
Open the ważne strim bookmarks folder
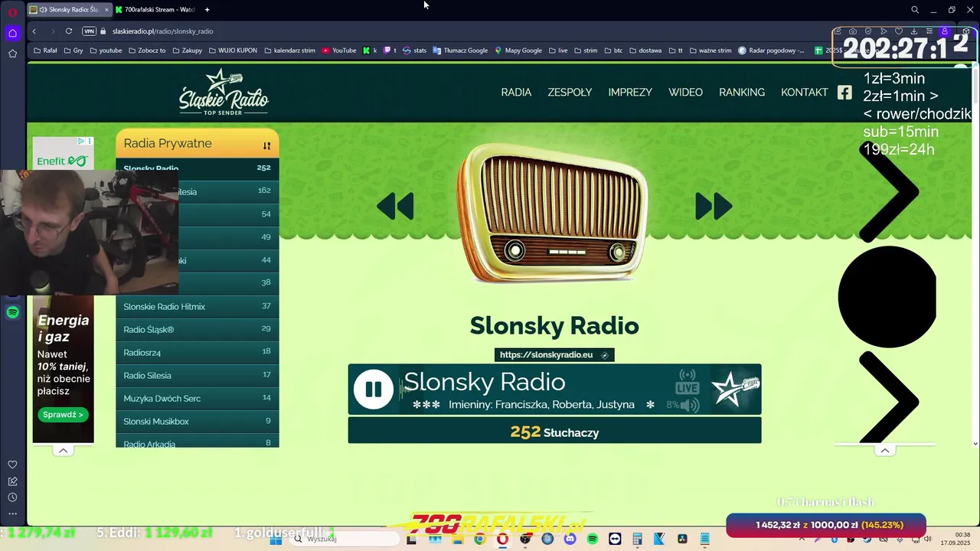(x=710, y=51)
